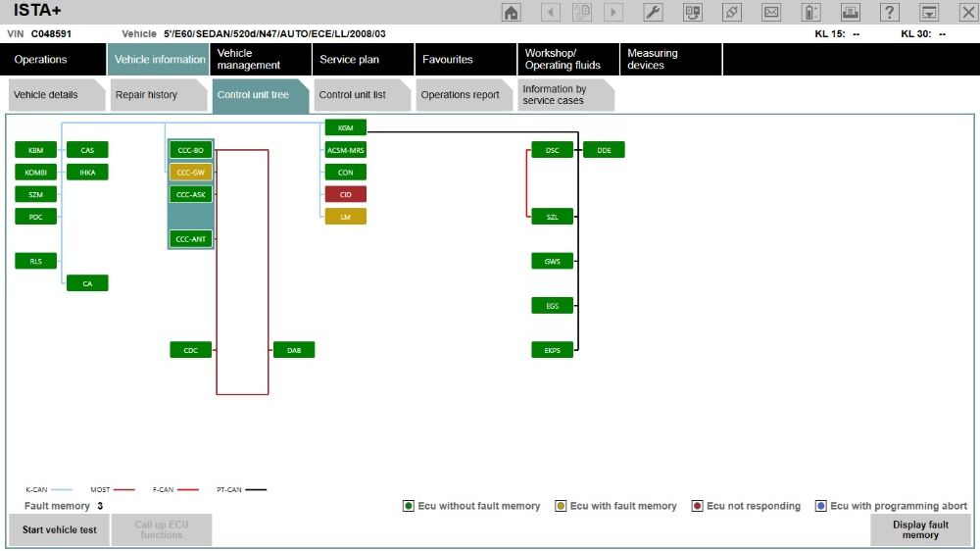Image resolution: width=980 pixels, height=551 pixels.
Task: Switch to Repair history sub-tab
Action: 158,95
